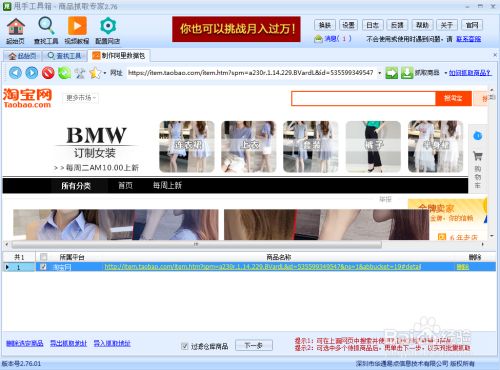Go forward with the blue forward arrow
Image resolution: width=500 pixels, height=370 pixels.
point(32,73)
